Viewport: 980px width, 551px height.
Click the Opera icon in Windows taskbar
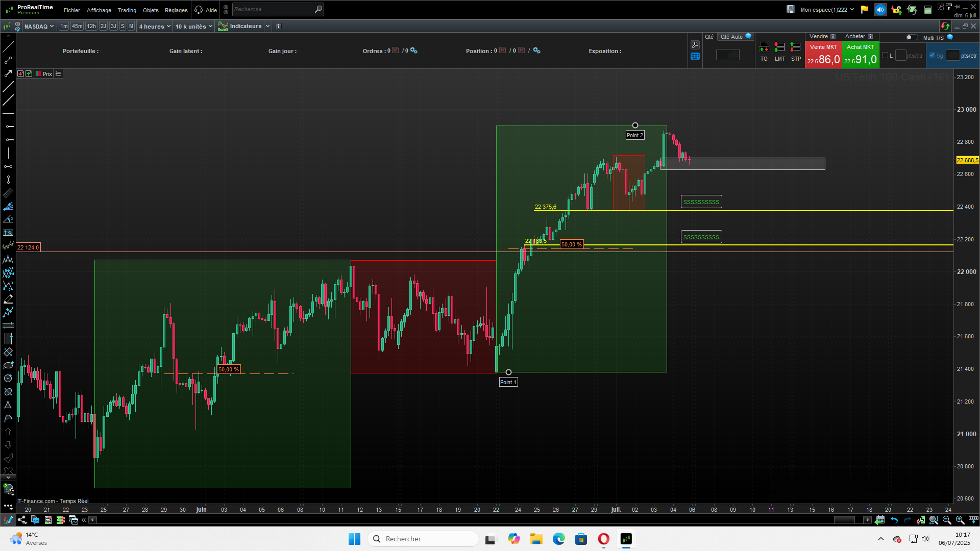[603, 539]
